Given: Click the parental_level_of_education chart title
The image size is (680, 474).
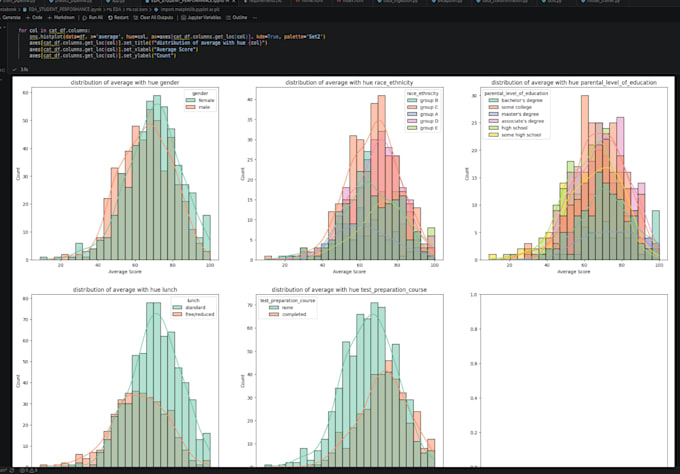Looking at the screenshot, I should pos(574,82).
